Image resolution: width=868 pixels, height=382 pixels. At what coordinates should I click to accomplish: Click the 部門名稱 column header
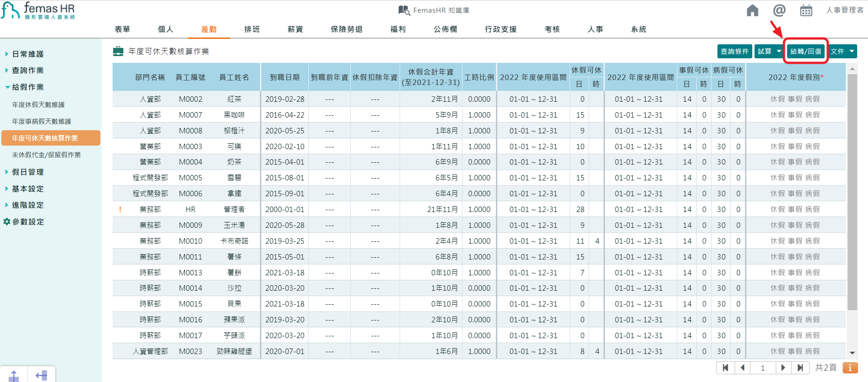(x=150, y=77)
